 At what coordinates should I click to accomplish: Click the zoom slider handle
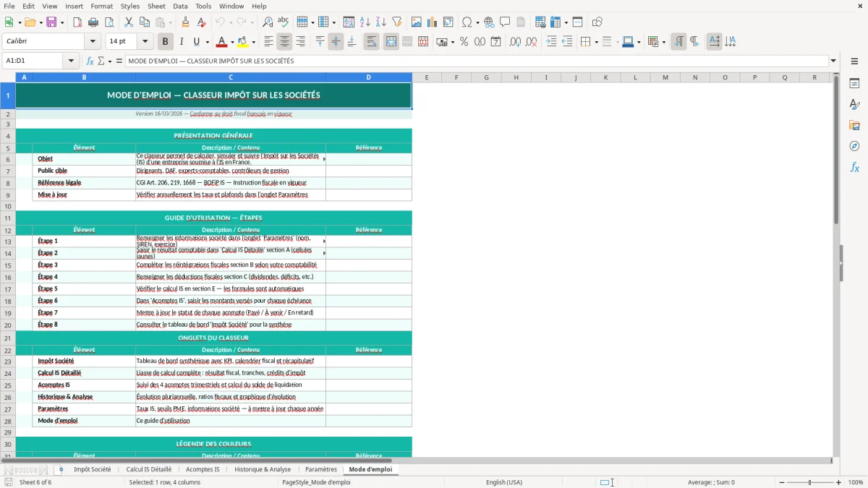809,482
